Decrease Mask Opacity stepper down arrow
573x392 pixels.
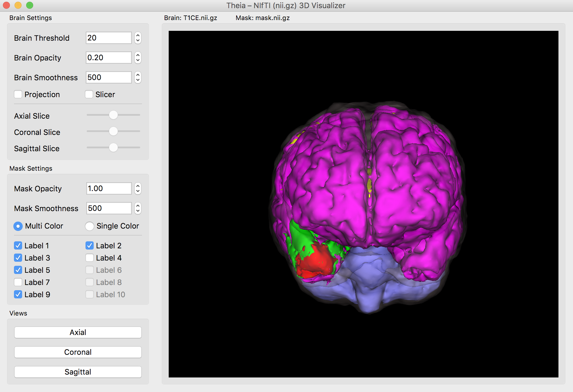click(x=138, y=191)
